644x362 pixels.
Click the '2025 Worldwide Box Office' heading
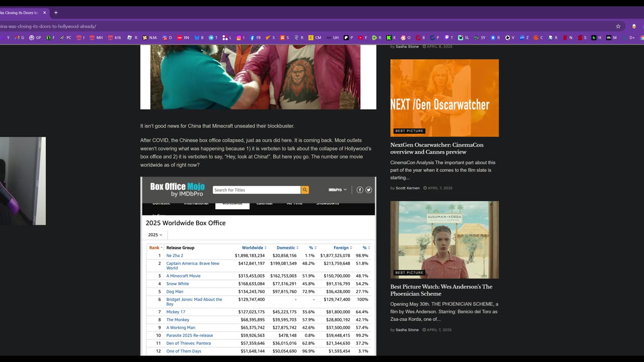coord(186,223)
